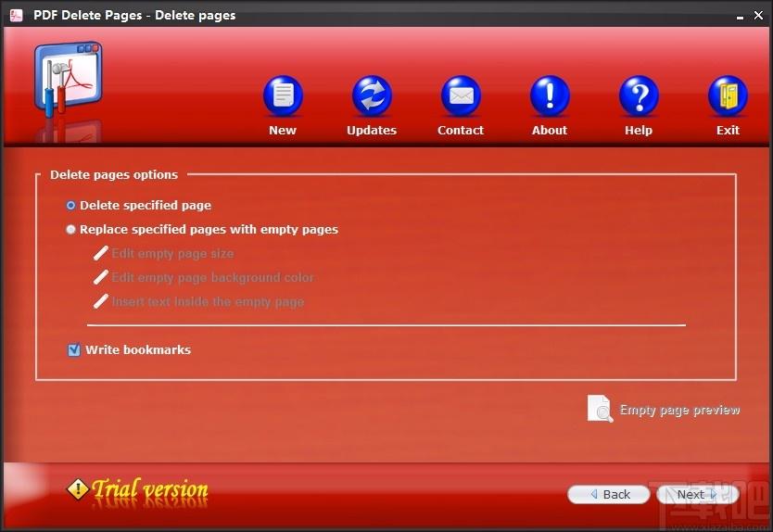Click the New document icon

pos(283,95)
